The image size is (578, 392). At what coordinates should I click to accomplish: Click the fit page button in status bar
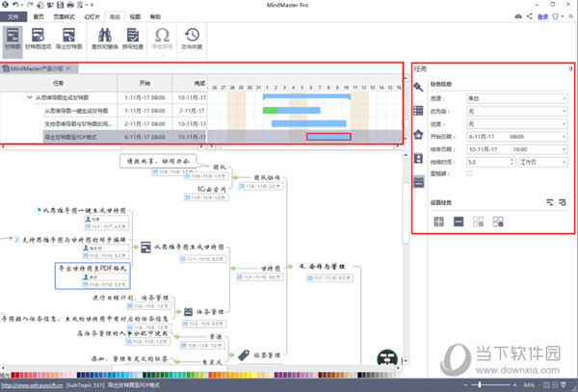(546, 385)
